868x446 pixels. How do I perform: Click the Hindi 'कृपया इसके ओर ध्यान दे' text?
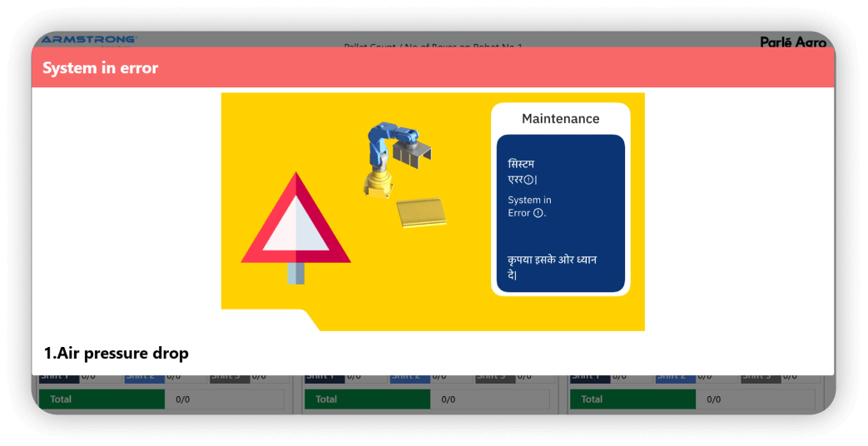pyautogui.click(x=552, y=266)
